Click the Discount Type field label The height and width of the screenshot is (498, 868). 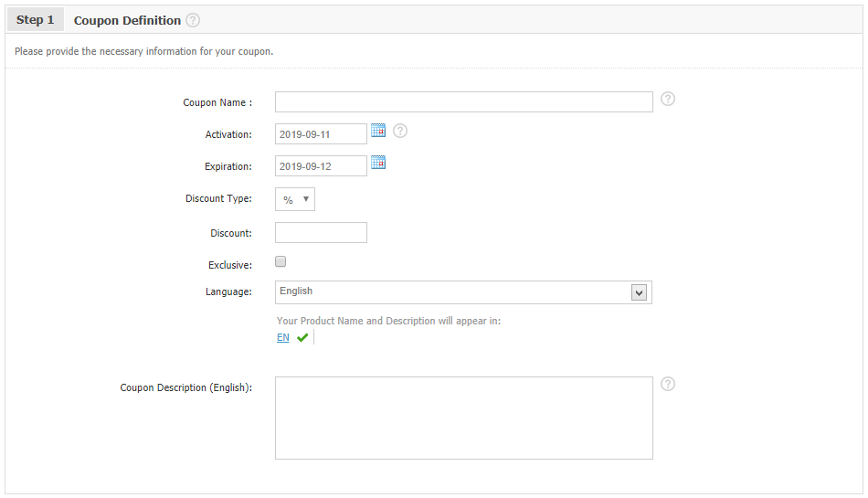click(x=218, y=198)
